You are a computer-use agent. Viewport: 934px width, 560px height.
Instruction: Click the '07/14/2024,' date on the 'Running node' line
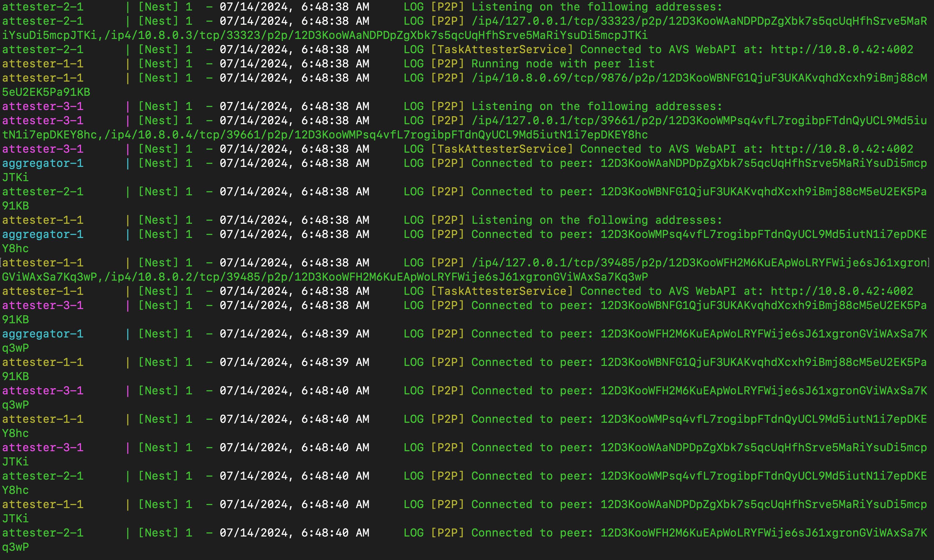(257, 64)
